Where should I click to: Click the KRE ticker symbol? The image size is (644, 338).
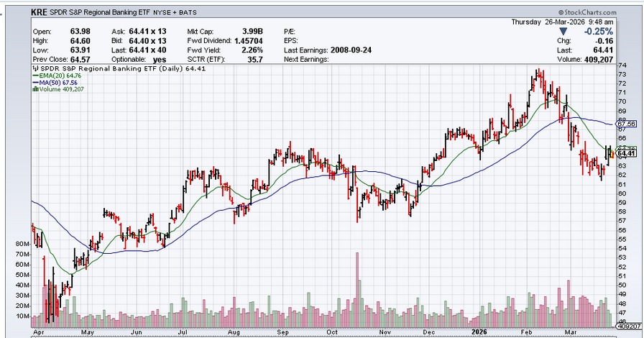[x=39, y=12]
